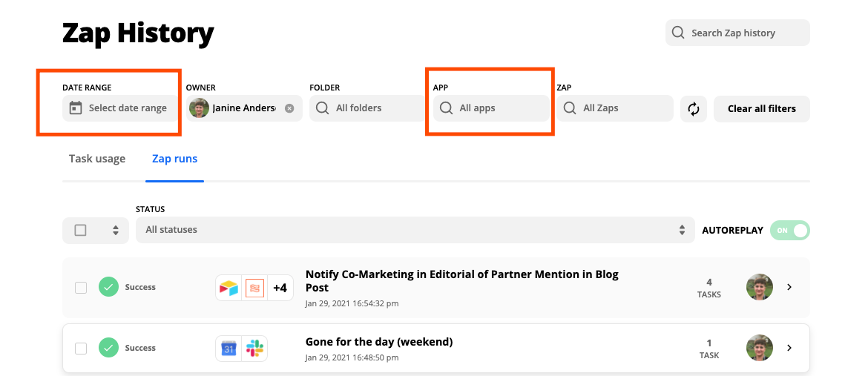This screenshot has width=868, height=376.
Task: Tick the Gone for the day run checkbox
Action: 81,348
